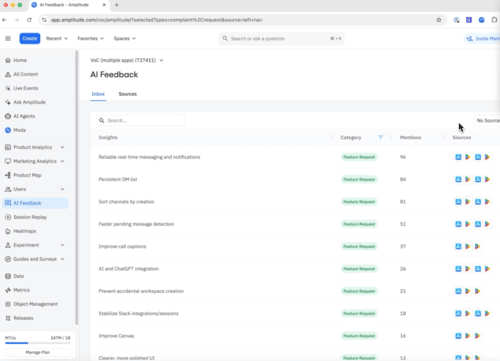Click the last Google Play source icon in Improve call captions row
This screenshot has height=361, width=500.
tap(478, 246)
